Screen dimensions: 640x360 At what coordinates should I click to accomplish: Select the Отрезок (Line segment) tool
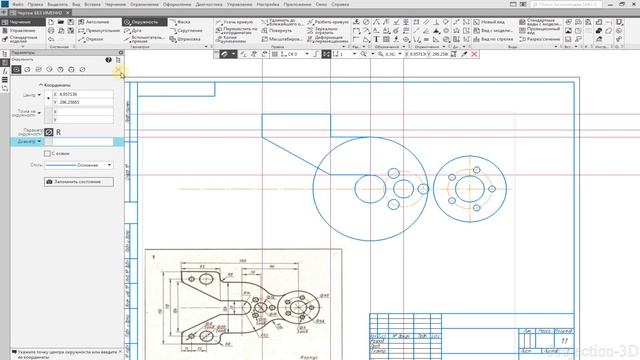click(x=91, y=39)
